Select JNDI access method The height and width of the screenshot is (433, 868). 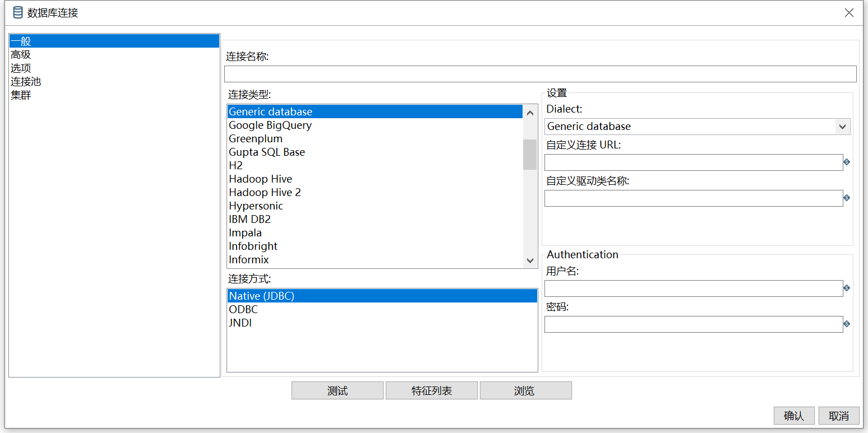point(382,323)
